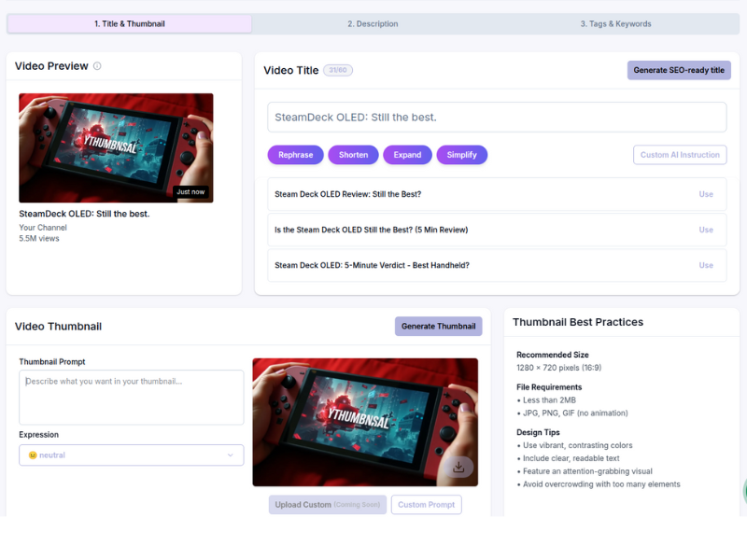
Task: Click the 'Video Title' heading
Action: click(291, 71)
